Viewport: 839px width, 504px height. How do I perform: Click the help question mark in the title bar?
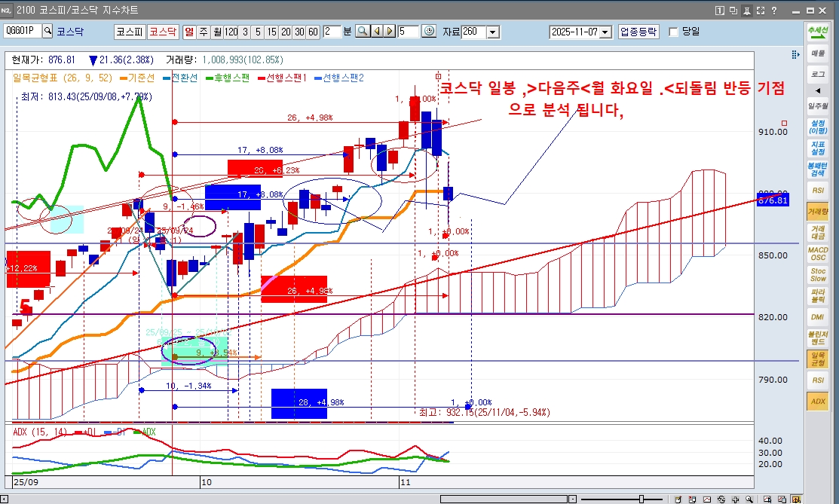coord(774,11)
